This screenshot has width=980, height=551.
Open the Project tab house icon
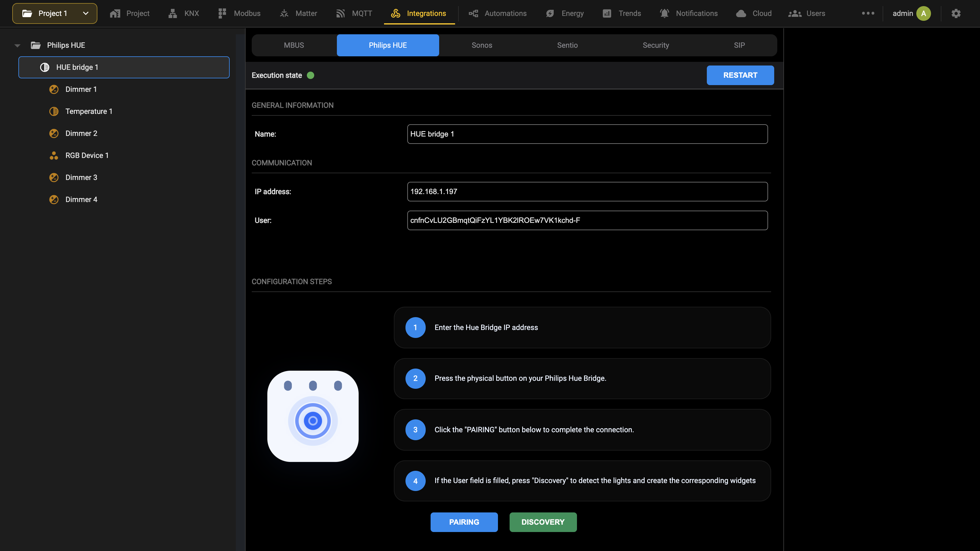click(115, 14)
